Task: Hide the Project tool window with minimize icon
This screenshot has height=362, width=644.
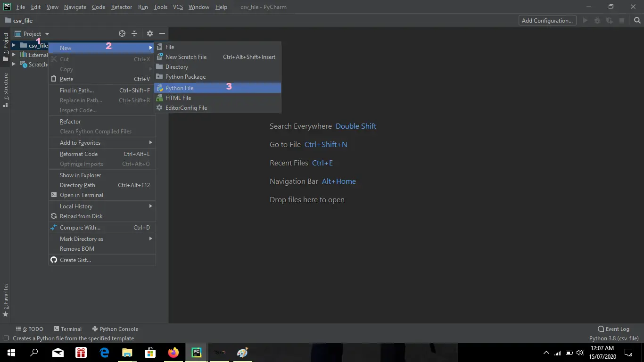Action: (162, 33)
